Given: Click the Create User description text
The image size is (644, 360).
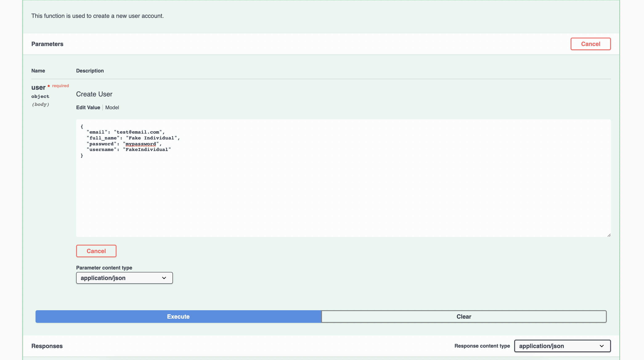Looking at the screenshot, I should 94,94.
